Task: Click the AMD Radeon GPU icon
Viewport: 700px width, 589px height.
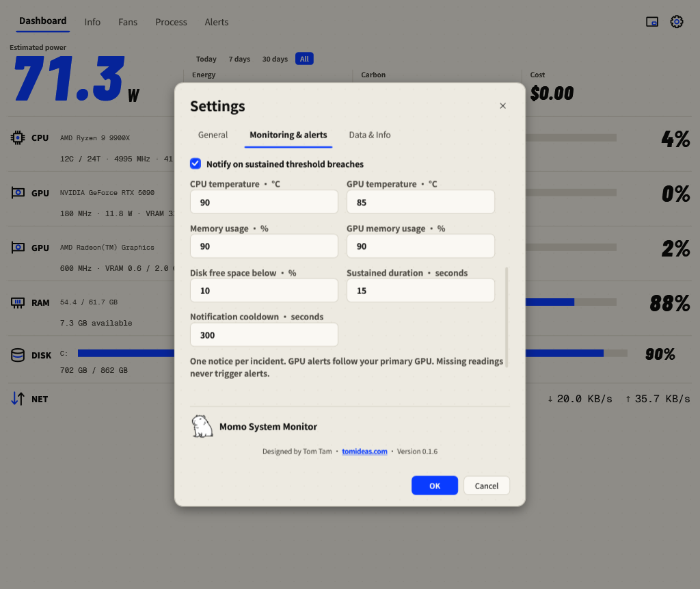Action: (x=18, y=248)
